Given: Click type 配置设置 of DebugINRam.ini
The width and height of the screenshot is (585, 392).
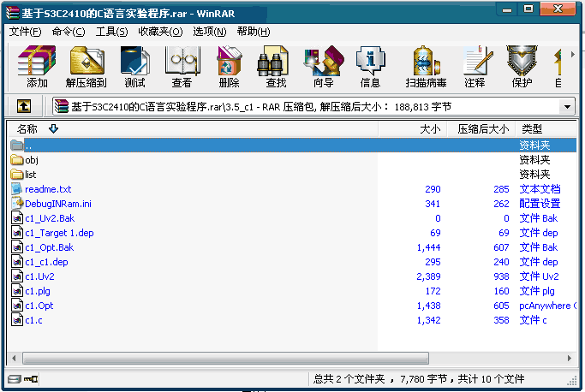Looking at the screenshot, I should tap(540, 204).
